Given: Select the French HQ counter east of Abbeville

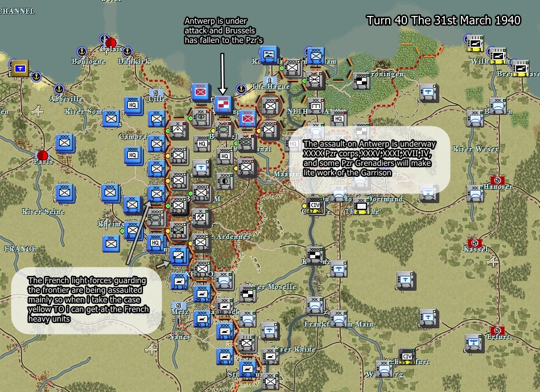Looking at the screenshot, I should point(133,105).
